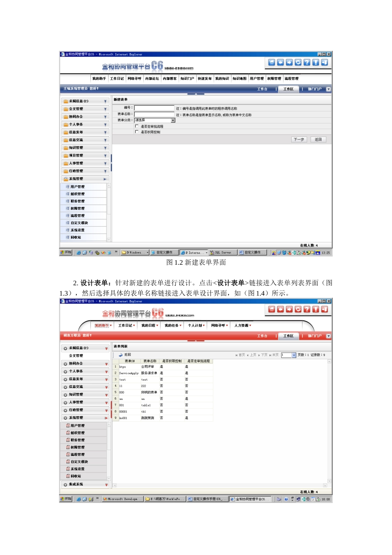Viewport: 392px width, 555px height.
Task: Click into the 编号 input field
Action: point(154,108)
